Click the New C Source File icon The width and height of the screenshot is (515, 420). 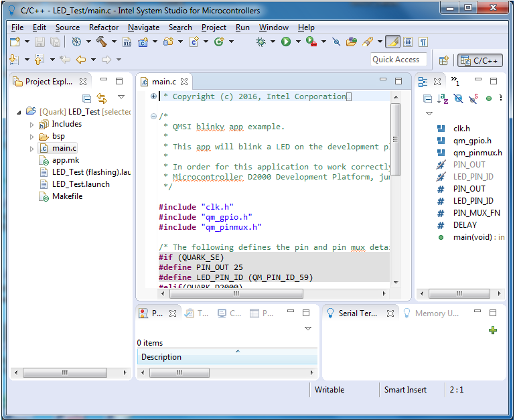point(194,42)
